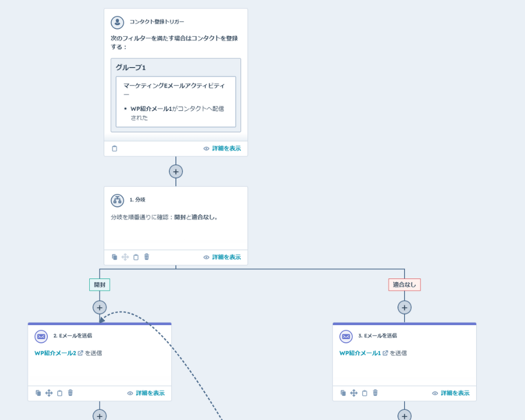Click move icon on step 2 email

click(x=49, y=393)
